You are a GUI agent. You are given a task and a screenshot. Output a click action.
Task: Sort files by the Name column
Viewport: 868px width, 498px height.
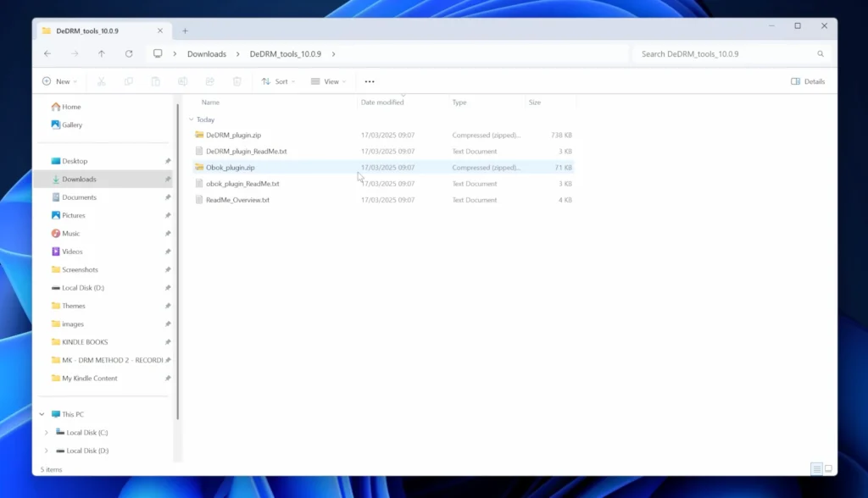tap(210, 102)
